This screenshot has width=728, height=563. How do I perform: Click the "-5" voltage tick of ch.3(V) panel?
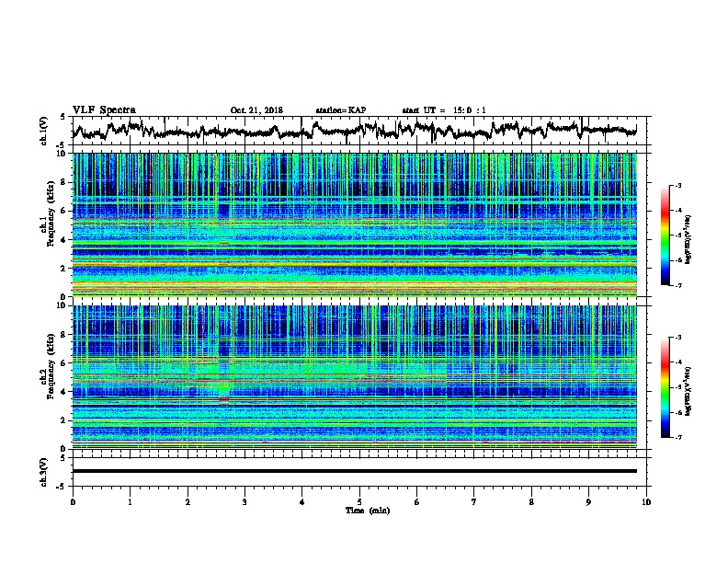[62, 487]
